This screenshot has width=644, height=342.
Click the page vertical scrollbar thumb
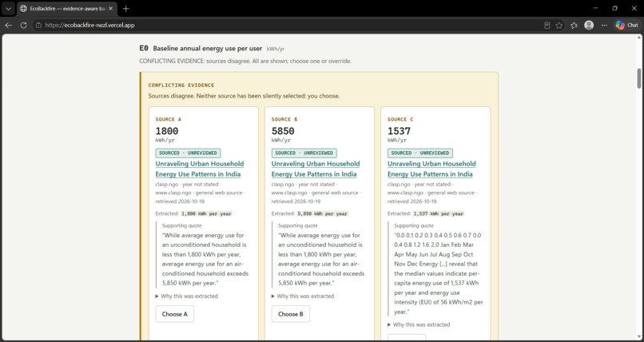click(639, 78)
